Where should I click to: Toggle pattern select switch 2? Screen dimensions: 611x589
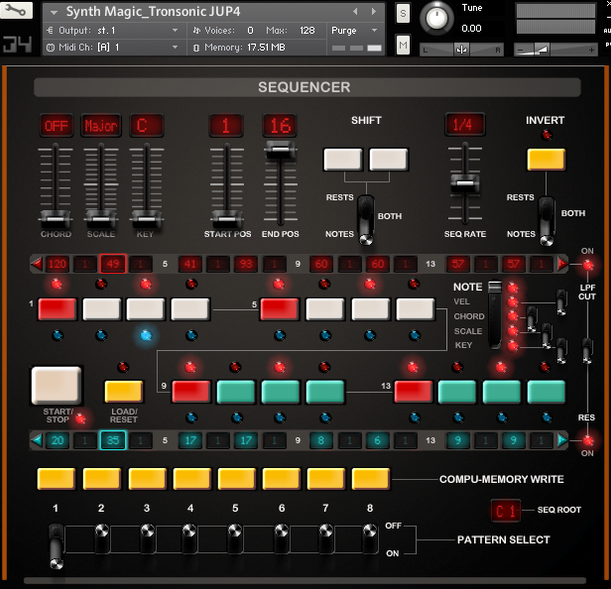pyautogui.click(x=102, y=538)
